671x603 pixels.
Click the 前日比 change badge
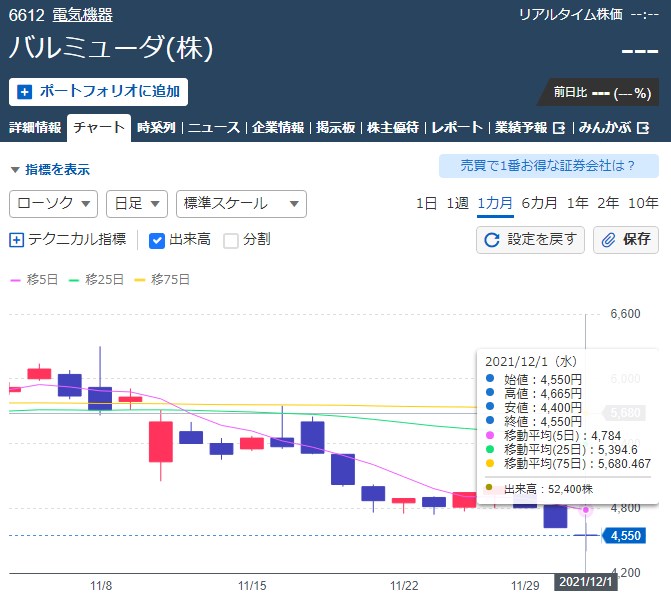598,92
